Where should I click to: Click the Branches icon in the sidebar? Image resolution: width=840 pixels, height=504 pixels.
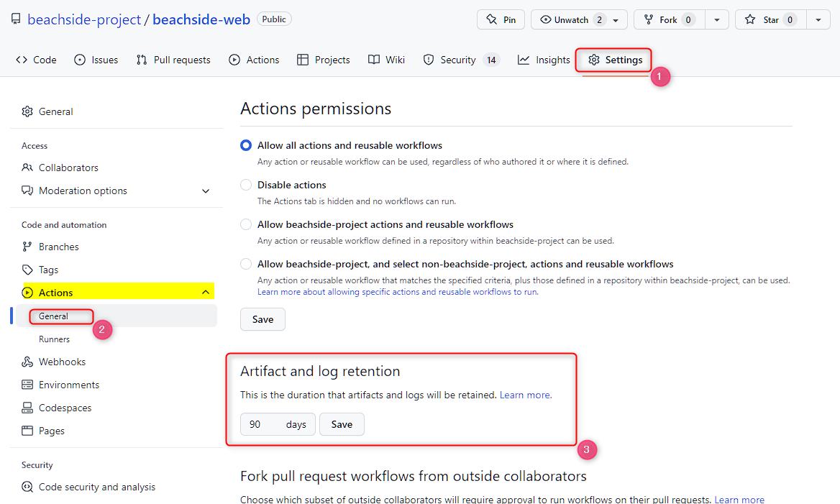[x=28, y=246]
